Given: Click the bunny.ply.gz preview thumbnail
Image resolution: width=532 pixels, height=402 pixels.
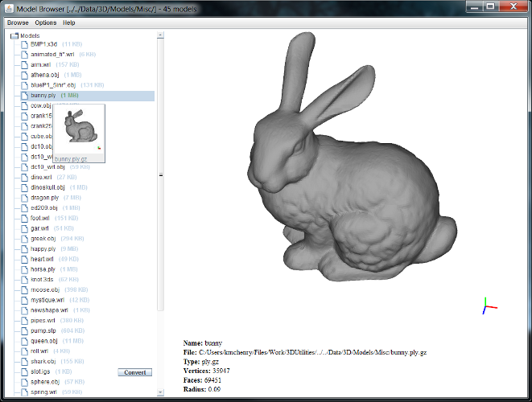Looking at the screenshot, I should (x=79, y=133).
